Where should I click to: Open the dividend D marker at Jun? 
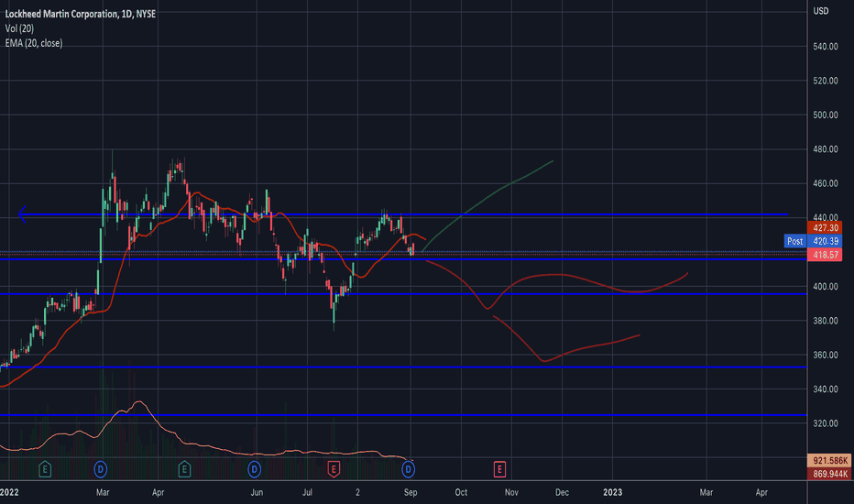[255, 468]
